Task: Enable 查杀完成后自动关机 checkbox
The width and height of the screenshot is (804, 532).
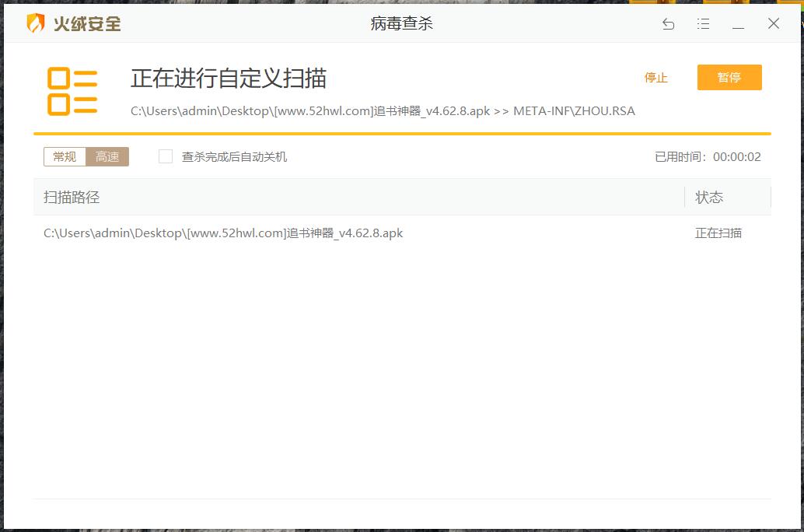Action: (x=164, y=156)
